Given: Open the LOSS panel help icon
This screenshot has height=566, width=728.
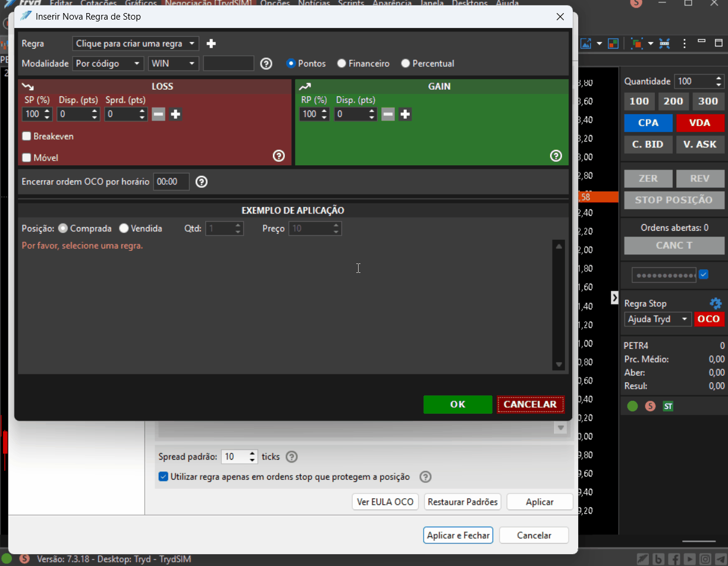Looking at the screenshot, I should tap(278, 156).
